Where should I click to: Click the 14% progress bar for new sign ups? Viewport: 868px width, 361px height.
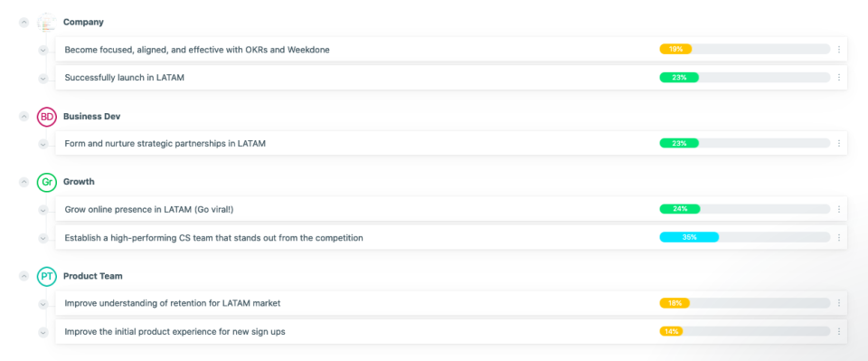coord(744,332)
